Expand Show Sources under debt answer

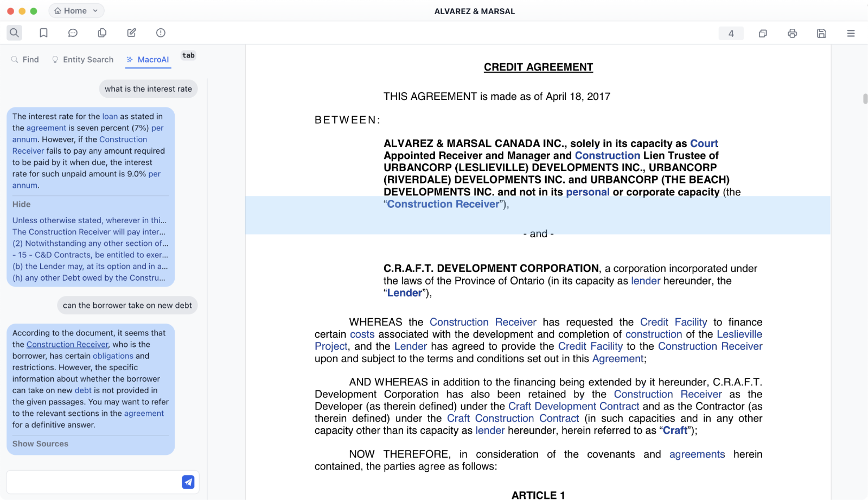[41, 444]
